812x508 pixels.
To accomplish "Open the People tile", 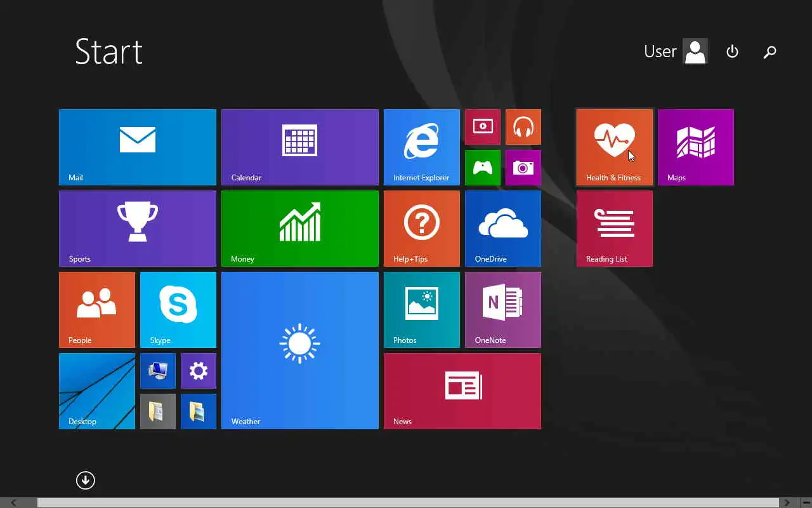I will (97, 310).
